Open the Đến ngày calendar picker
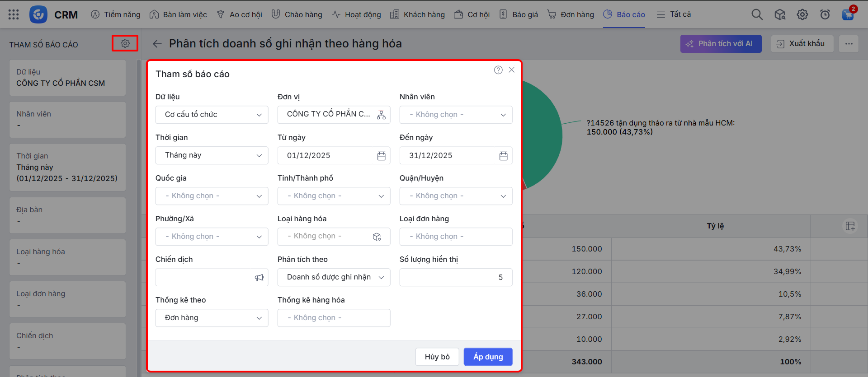 click(x=503, y=156)
